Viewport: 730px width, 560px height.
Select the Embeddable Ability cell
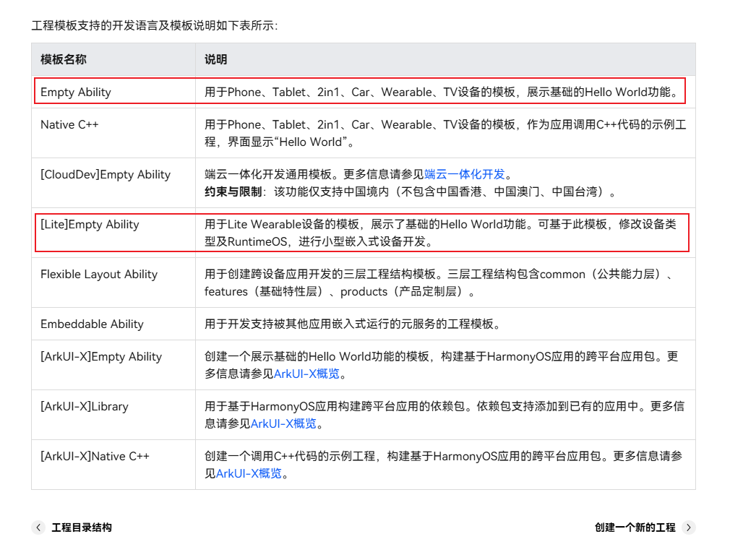(92, 324)
